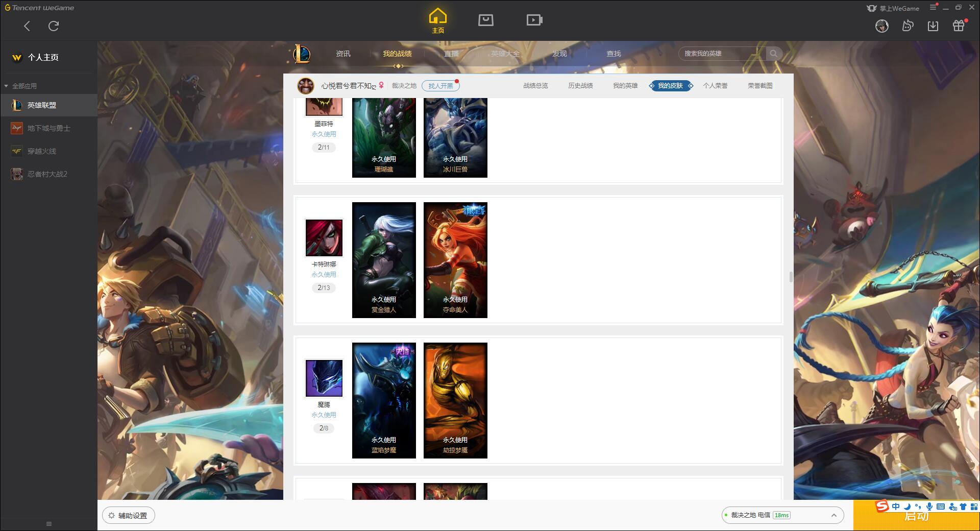Expand the sidebar bottom menu handle

49,524
